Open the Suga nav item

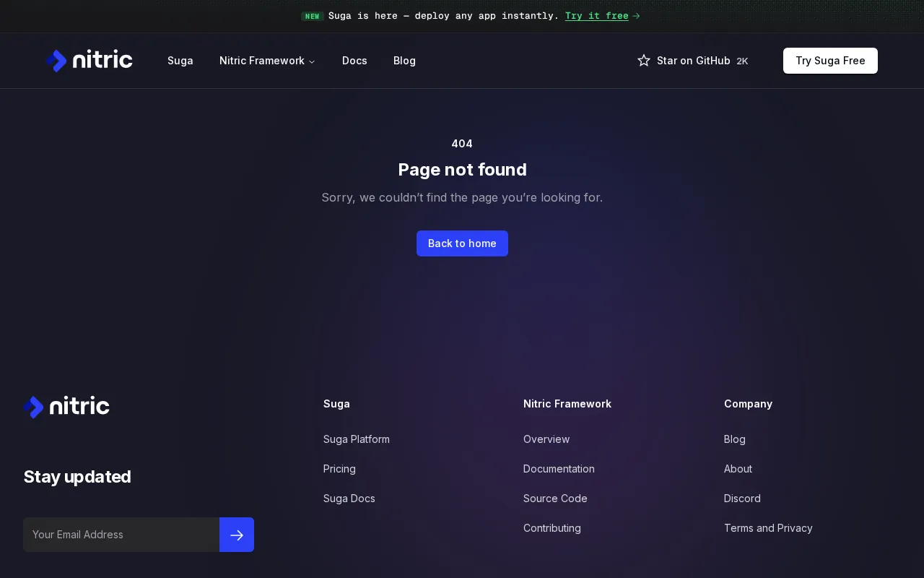tap(180, 61)
